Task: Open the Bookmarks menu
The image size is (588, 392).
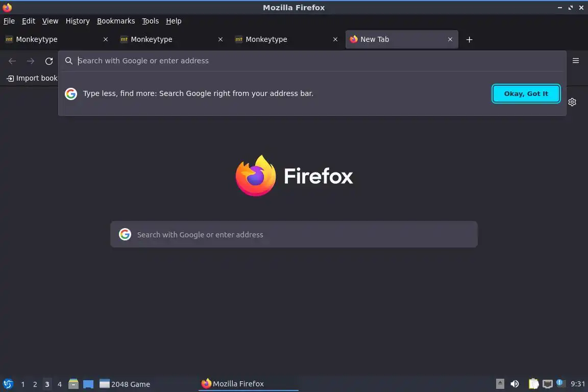Action: (116, 21)
